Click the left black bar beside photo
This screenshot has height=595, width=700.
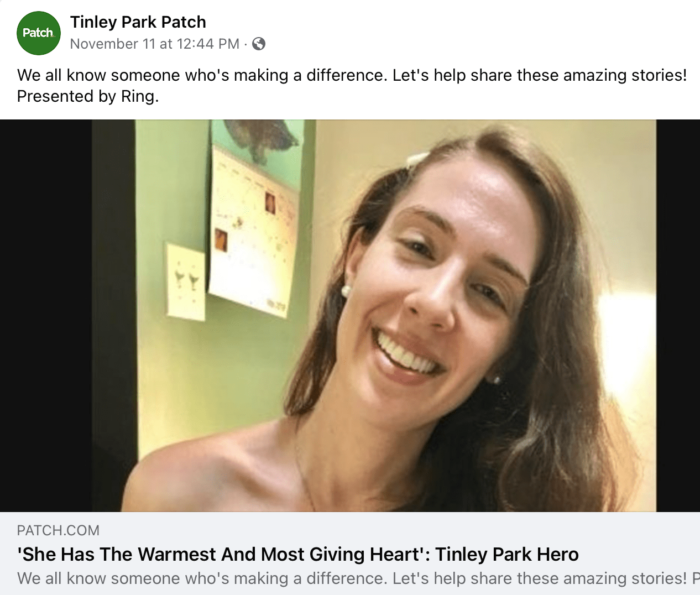click(45, 315)
